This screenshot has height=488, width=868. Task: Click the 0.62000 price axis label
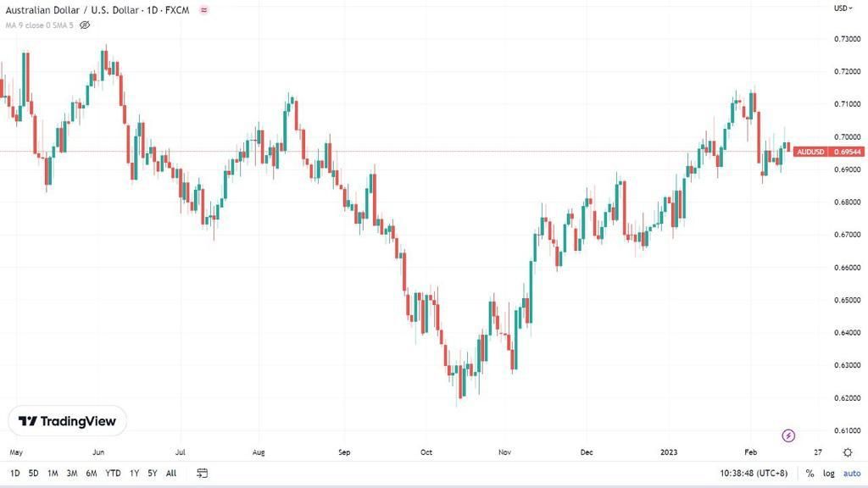pos(847,398)
